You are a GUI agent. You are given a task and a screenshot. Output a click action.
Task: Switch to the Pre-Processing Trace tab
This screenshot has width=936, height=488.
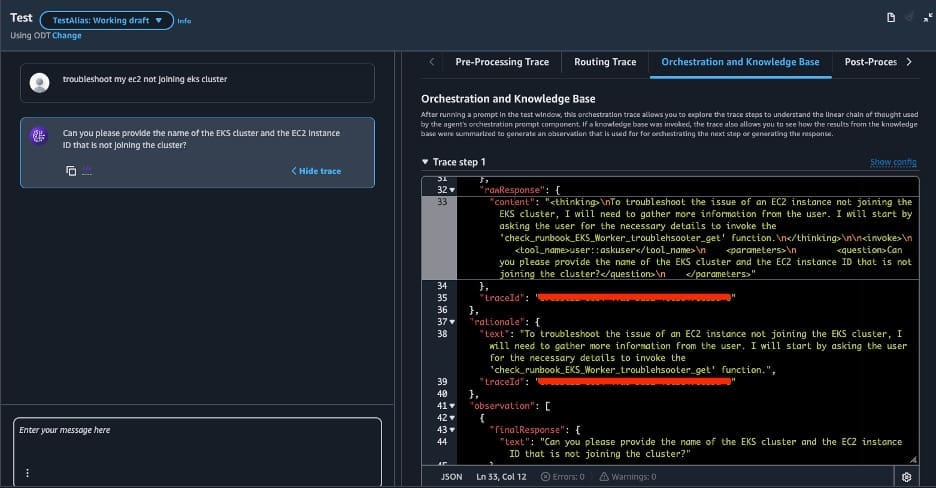coord(501,62)
